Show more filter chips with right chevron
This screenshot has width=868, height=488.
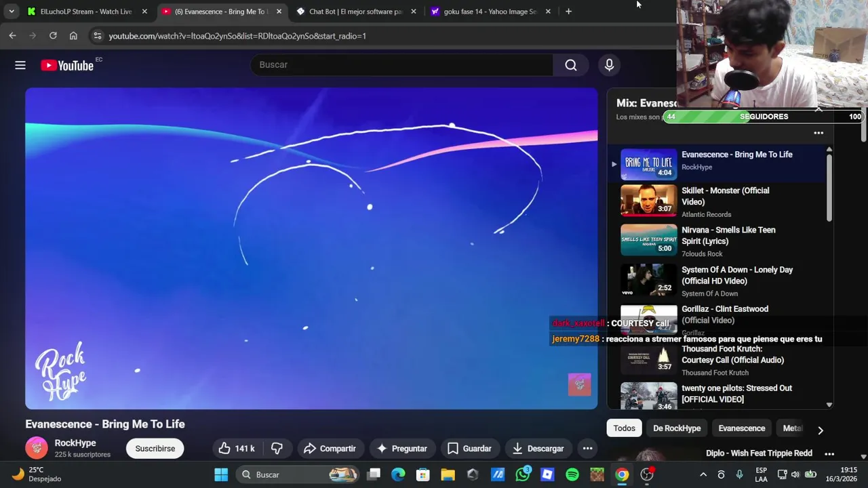(x=821, y=430)
